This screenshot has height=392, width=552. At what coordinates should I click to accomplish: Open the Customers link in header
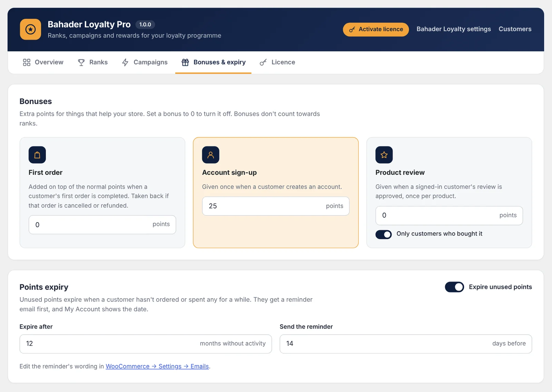[x=515, y=29]
